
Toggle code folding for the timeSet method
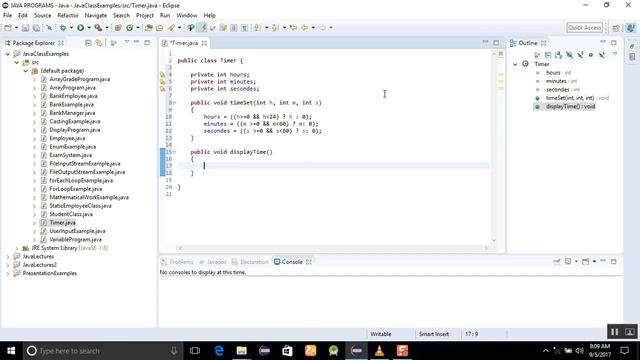pos(174,103)
